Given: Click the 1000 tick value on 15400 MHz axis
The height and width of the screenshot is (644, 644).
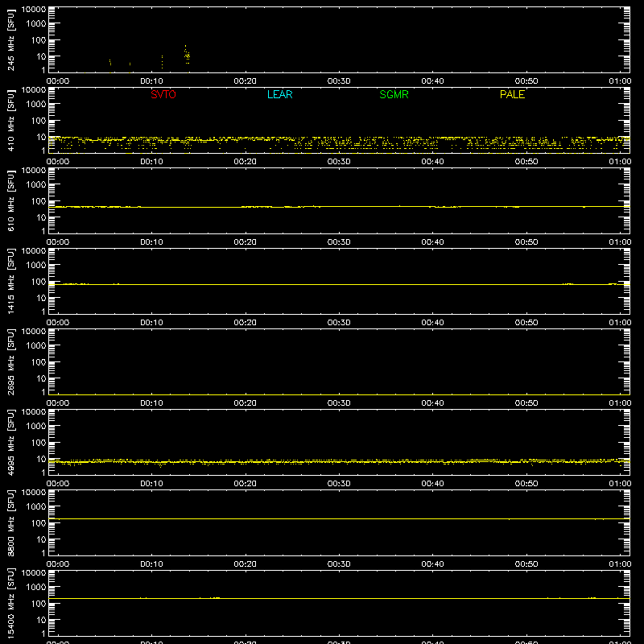Looking at the screenshot, I should click(36, 588).
